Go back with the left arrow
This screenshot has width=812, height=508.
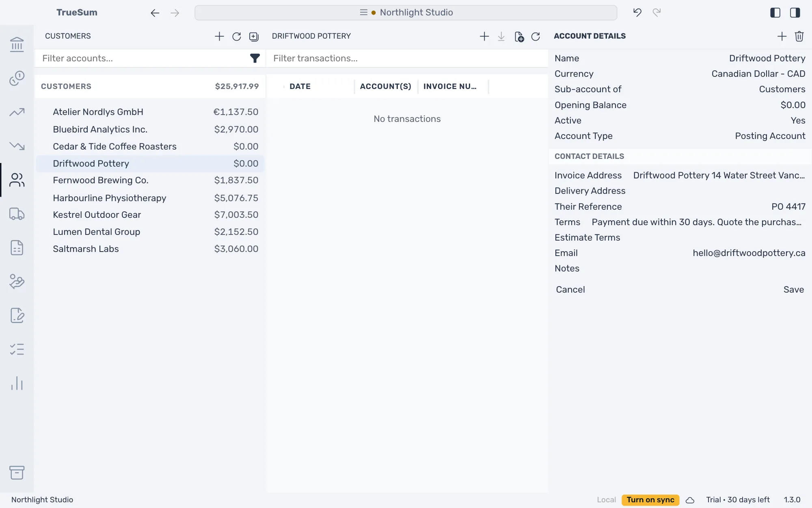pos(155,13)
